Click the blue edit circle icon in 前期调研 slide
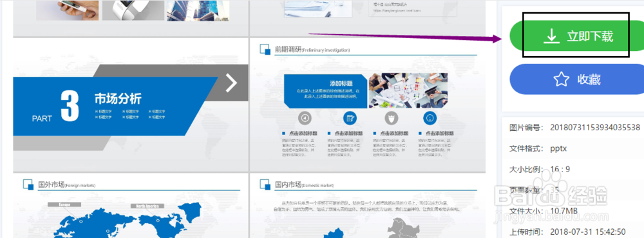This screenshot has width=644, height=238. 350,118
